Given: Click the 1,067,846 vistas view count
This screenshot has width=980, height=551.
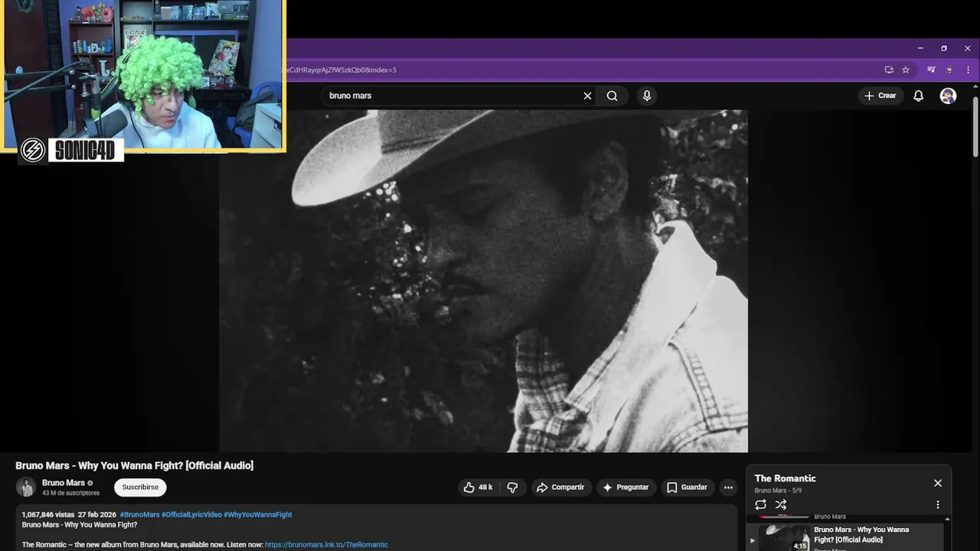Looking at the screenshot, I should click(x=47, y=515).
